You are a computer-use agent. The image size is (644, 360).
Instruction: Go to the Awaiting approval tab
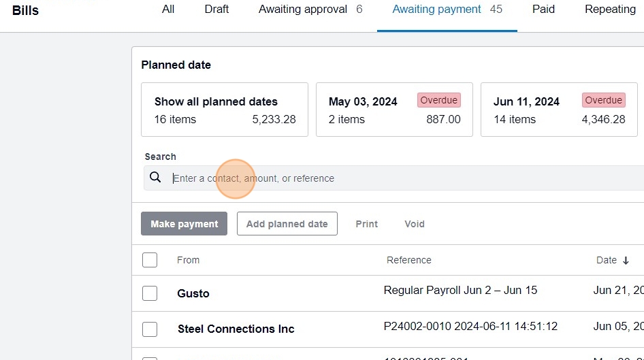[310, 10]
